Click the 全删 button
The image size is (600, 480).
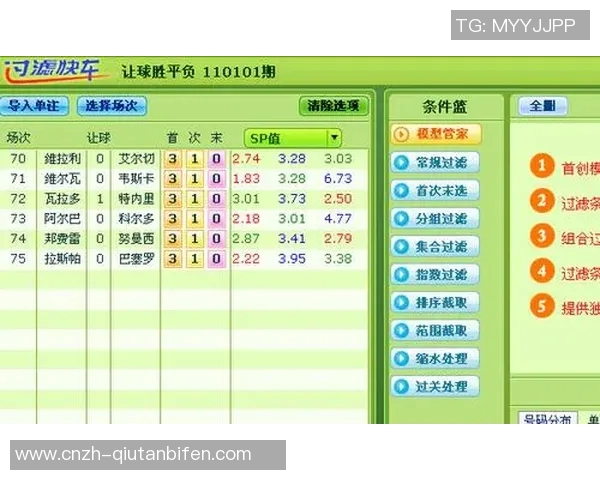point(542,106)
